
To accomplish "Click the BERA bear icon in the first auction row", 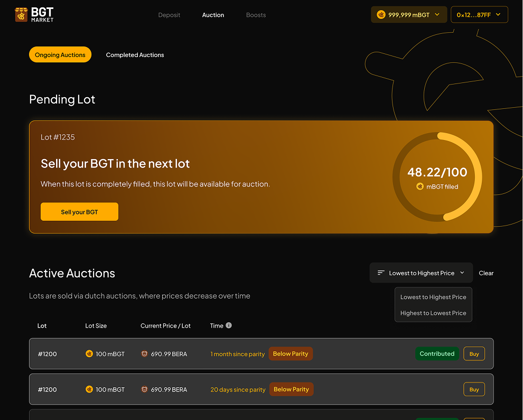I will pyautogui.click(x=144, y=354).
